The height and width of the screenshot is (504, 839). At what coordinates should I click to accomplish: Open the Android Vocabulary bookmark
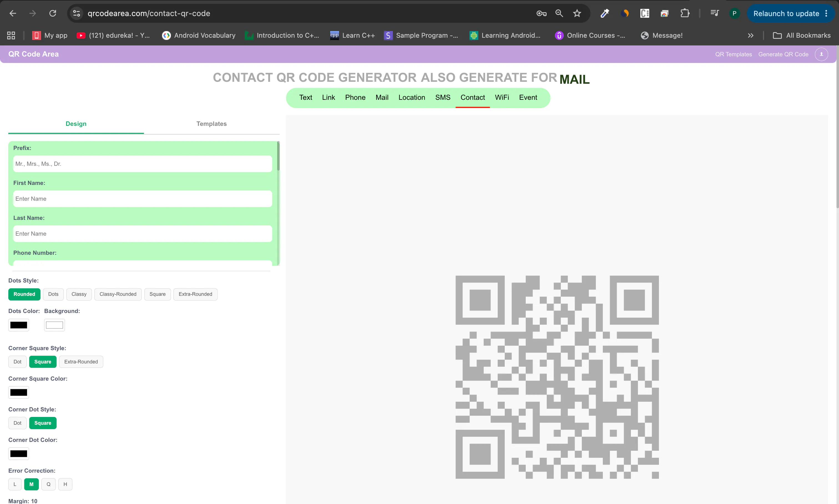[x=199, y=35]
